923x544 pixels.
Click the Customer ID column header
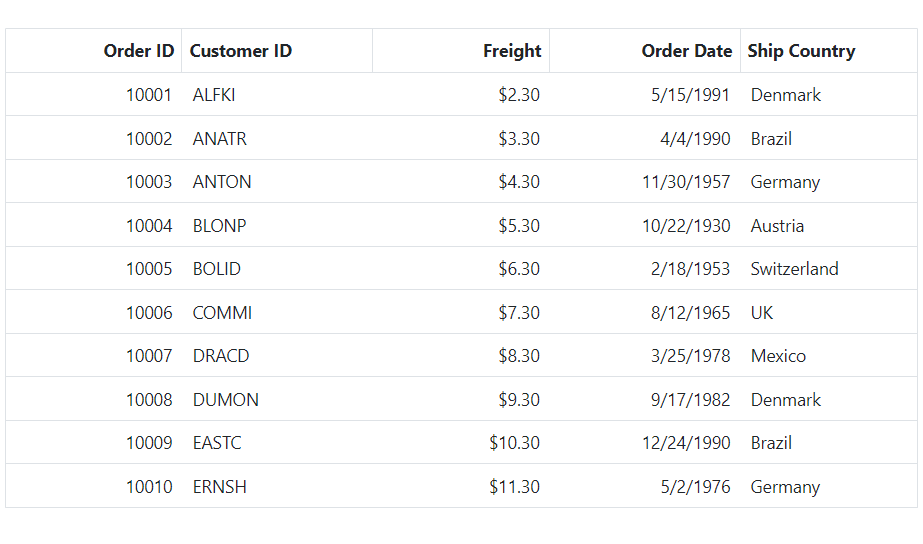pyautogui.click(x=277, y=51)
